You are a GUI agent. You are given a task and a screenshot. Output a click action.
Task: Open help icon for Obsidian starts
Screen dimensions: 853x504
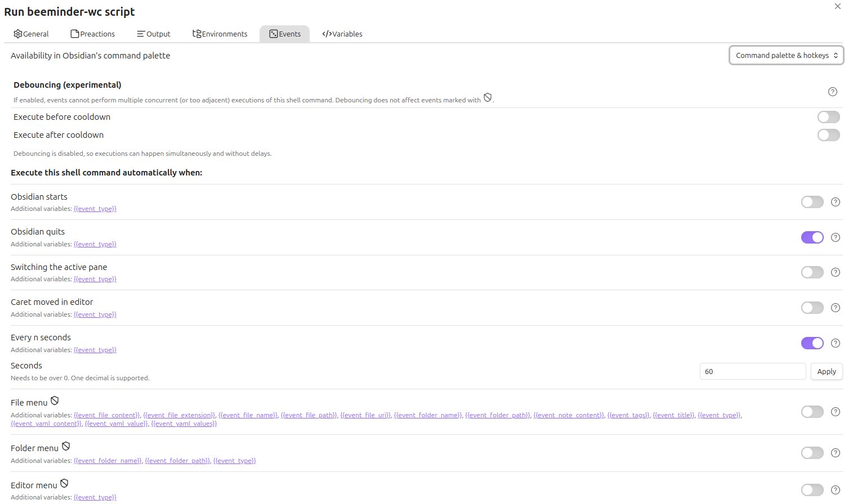836,202
